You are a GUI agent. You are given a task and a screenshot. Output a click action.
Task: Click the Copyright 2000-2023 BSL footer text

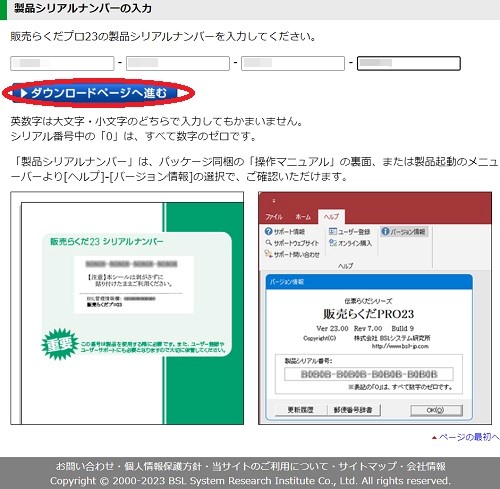tap(250, 481)
